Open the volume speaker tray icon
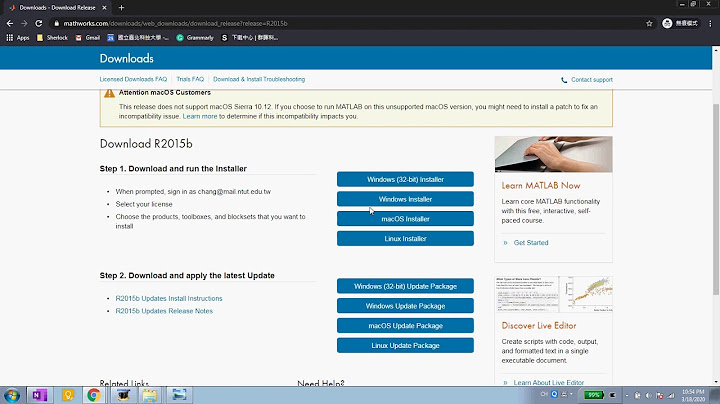This screenshot has height=404, width=720. click(x=648, y=395)
